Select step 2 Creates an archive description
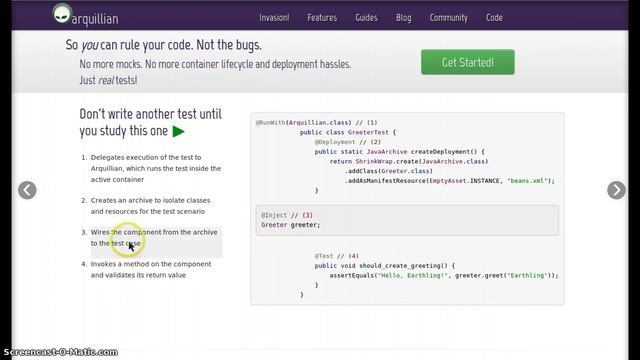The width and height of the screenshot is (640, 360). [150, 206]
